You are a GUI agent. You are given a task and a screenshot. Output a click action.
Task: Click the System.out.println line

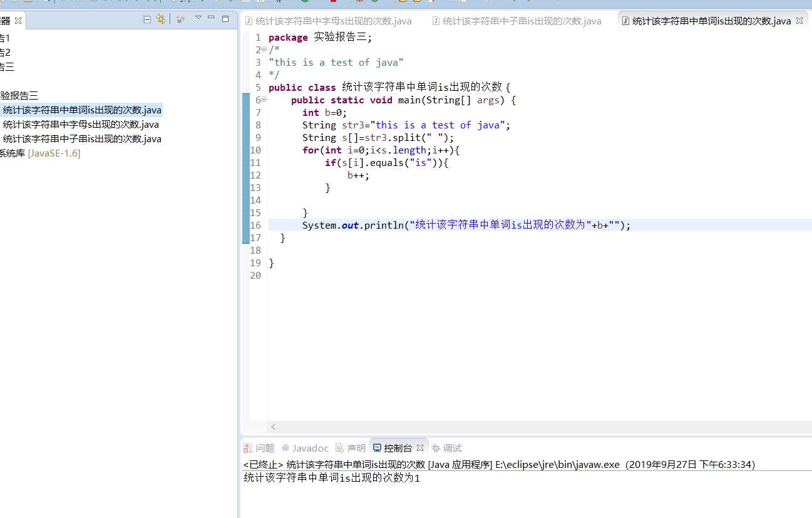(x=466, y=225)
